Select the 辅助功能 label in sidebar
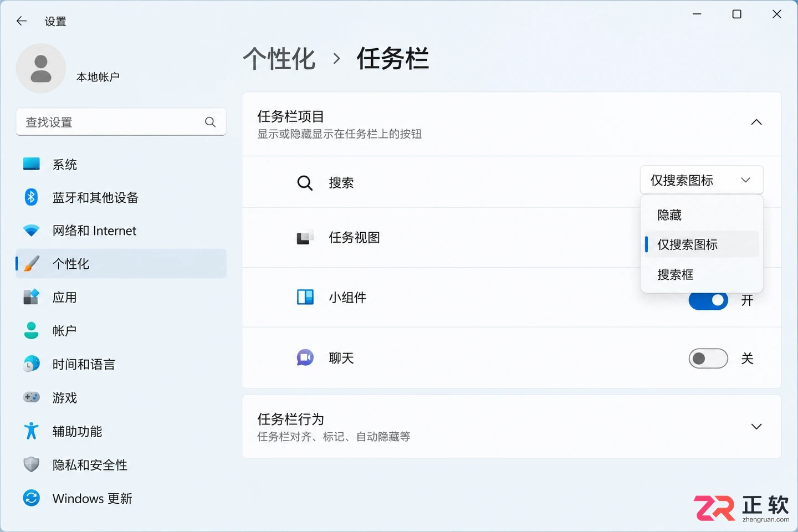Image resolution: width=798 pixels, height=532 pixels. point(77,431)
